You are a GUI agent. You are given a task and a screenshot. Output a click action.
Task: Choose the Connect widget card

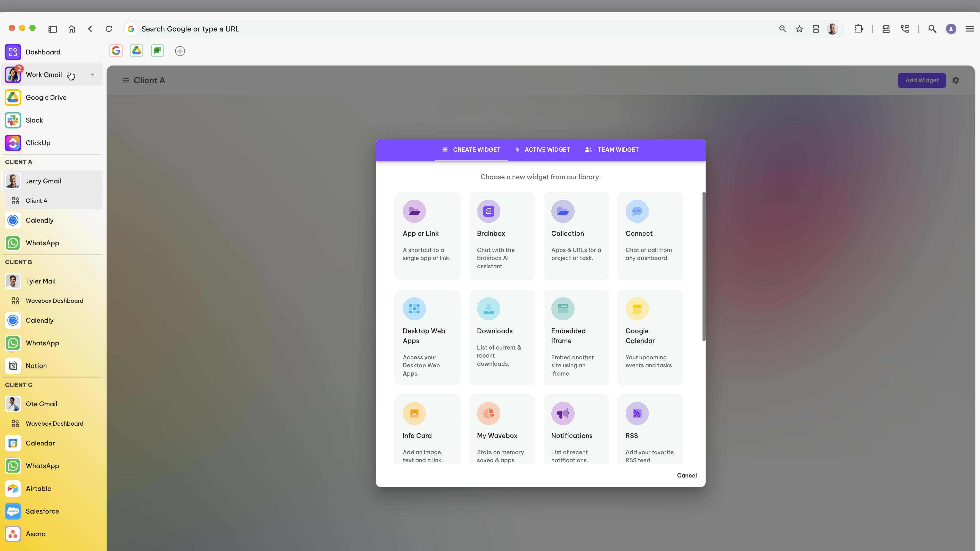tap(651, 236)
